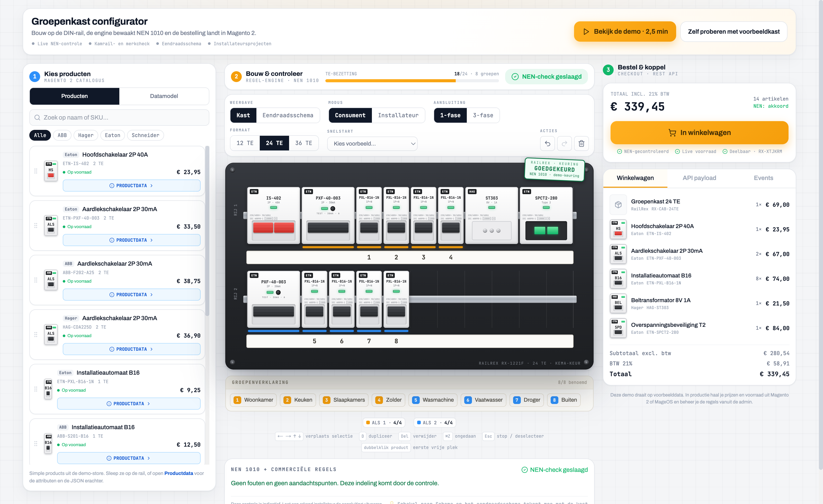
Task: Filter products by Eaton brand
Action: pyautogui.click(x=113, y=135)
